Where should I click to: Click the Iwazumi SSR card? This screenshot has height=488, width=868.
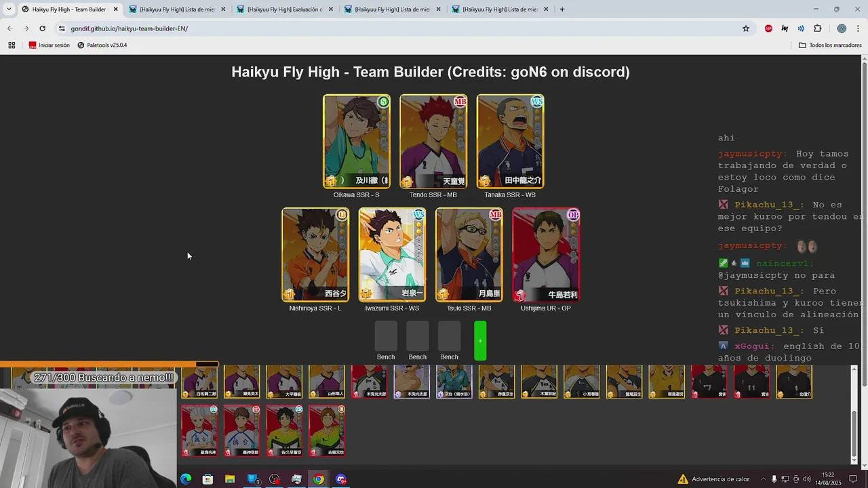392,255
